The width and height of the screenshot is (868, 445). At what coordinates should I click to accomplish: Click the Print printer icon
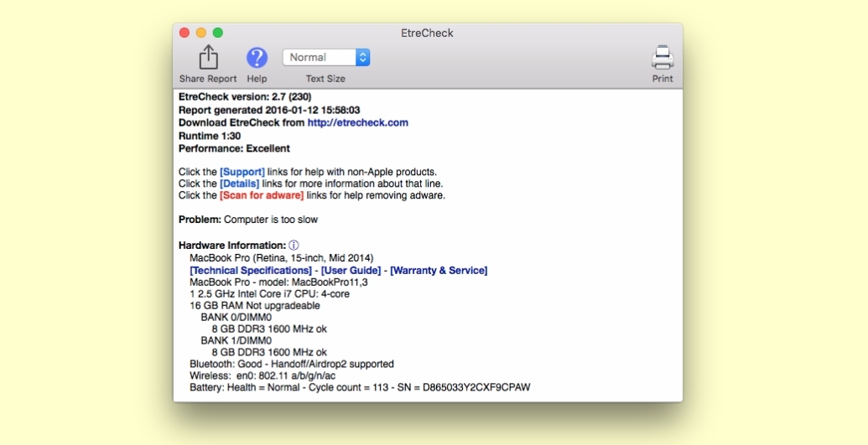click(x=663, y=58)
